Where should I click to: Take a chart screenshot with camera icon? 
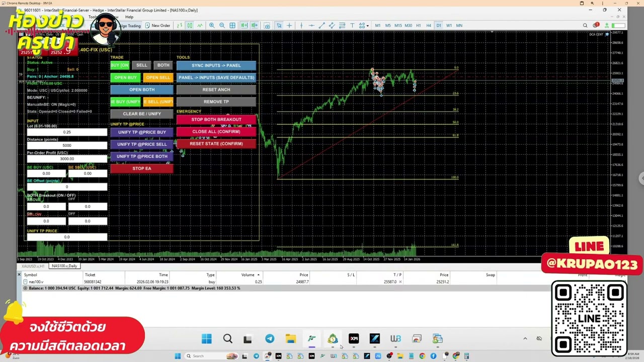click(267, 26)
